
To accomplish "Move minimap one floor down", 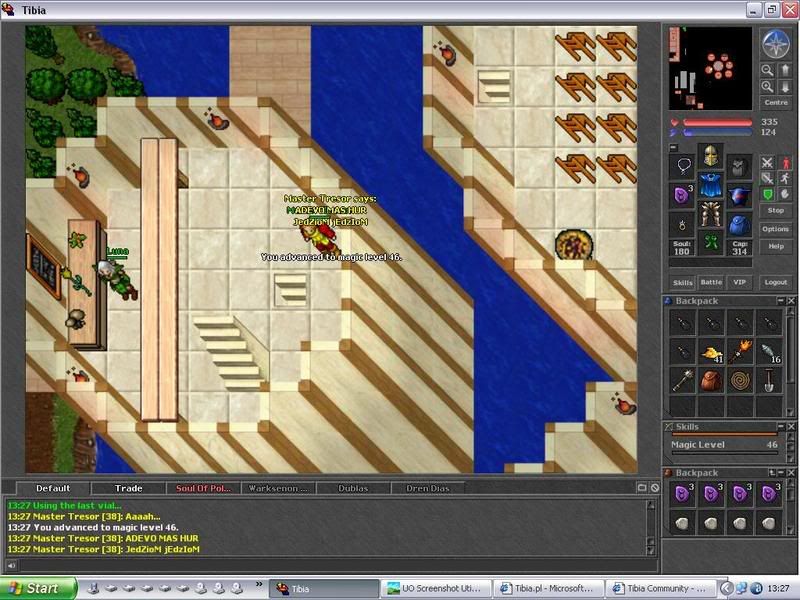I will pyautogui.click(x=785, y=87).
